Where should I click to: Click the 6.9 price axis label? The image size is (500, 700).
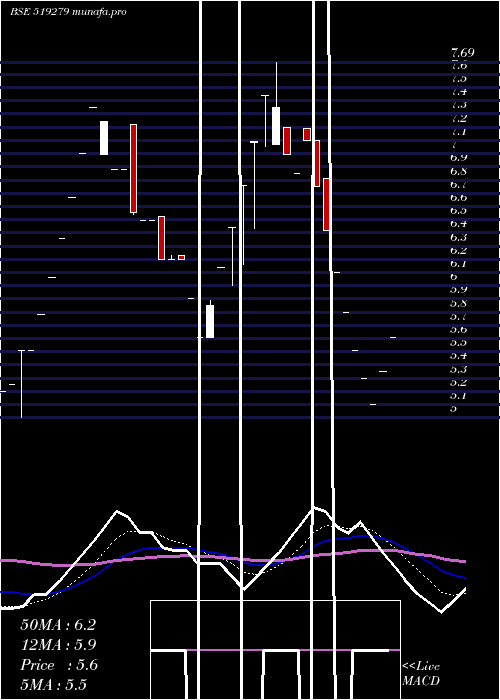click(x=458, y=158)
